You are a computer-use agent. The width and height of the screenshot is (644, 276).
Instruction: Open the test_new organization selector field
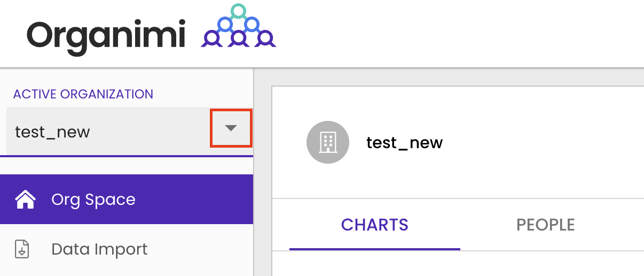[x=107, y=132]
